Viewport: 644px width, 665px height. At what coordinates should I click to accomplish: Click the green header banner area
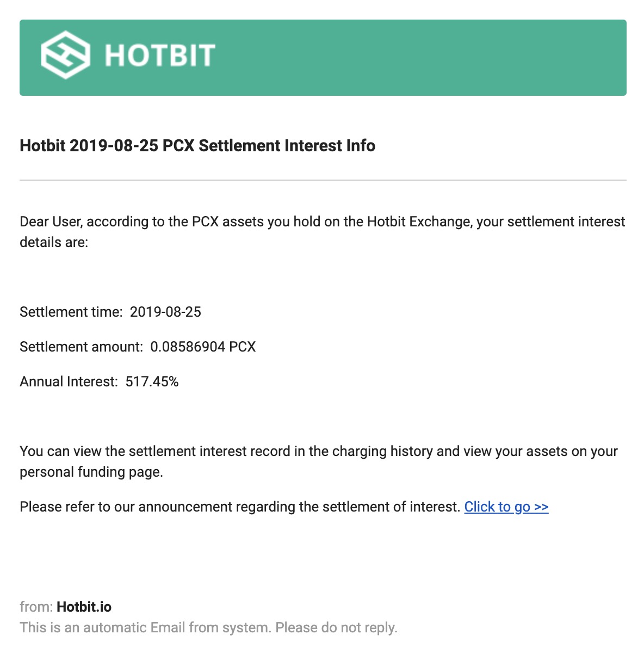tap(323, 58)
